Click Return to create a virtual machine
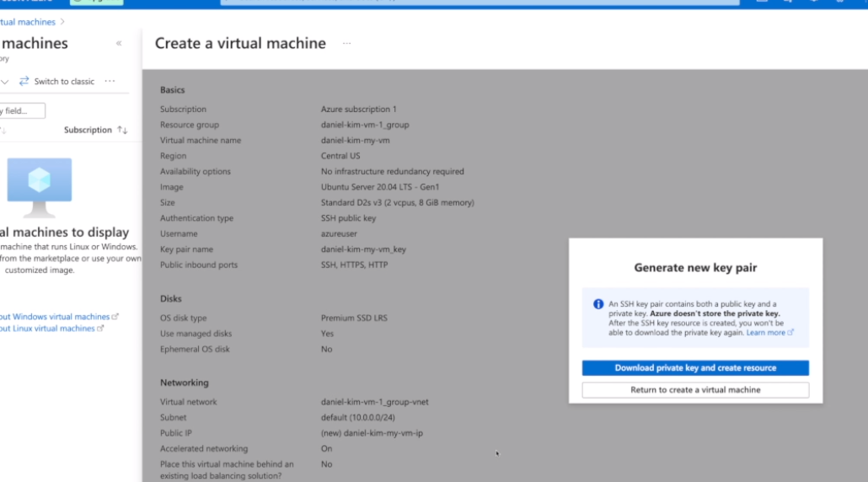The width and height of the screenshot is (868, 482). [x=695, y=390]
